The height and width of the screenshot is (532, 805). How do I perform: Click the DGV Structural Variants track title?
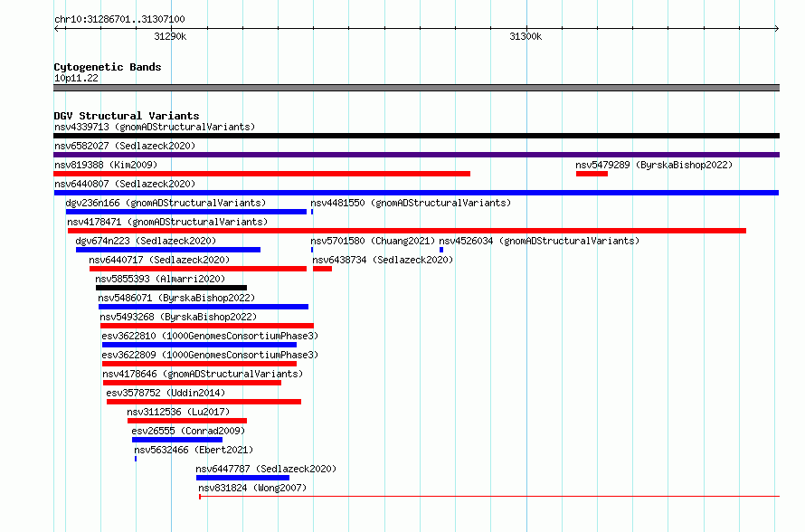pyautogui.click(x=127, y=116)
